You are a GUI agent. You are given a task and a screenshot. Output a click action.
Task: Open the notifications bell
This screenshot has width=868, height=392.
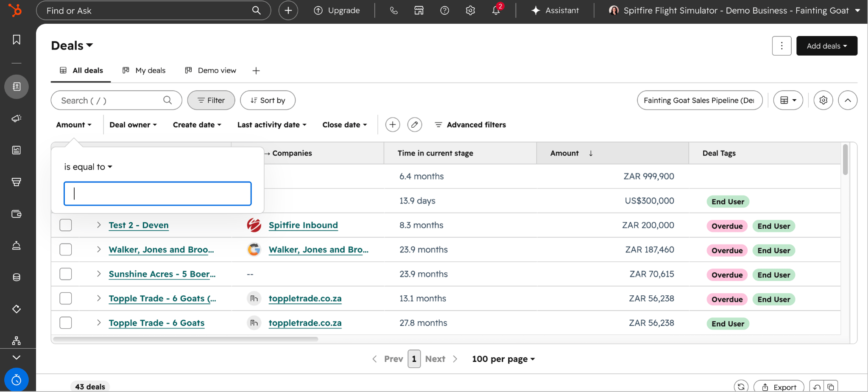click(x=496, y=10)
